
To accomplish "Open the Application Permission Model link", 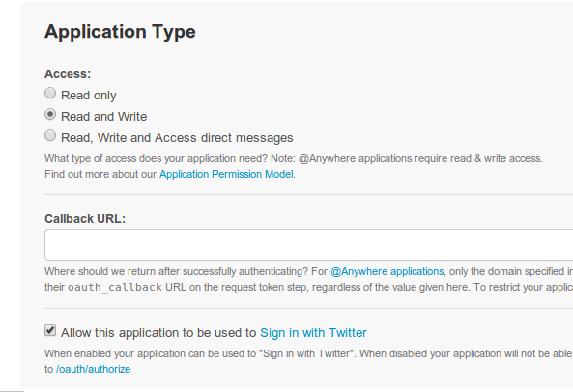I will (x=226, y=174).
